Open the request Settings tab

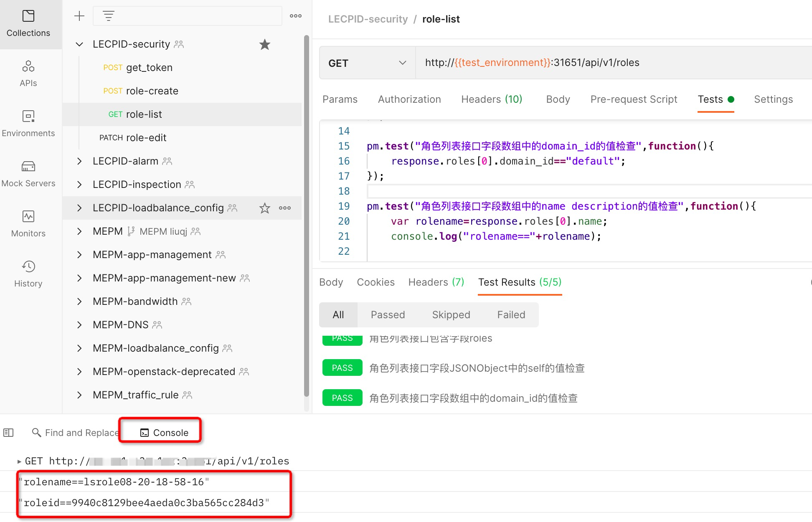(x=773, y=99)
